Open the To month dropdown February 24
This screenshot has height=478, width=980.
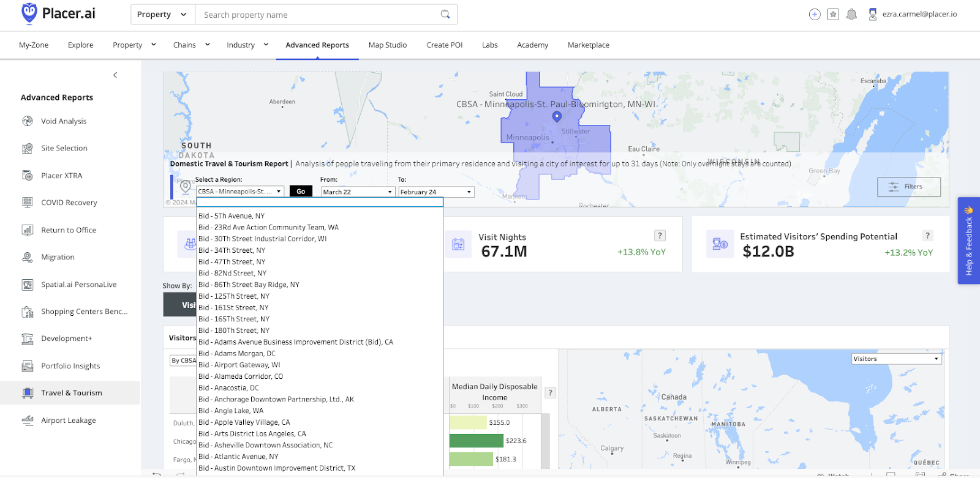click(436, 192)
